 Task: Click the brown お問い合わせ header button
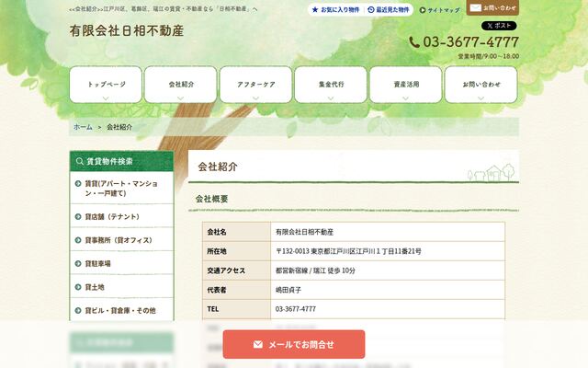(x=492, y=7)
